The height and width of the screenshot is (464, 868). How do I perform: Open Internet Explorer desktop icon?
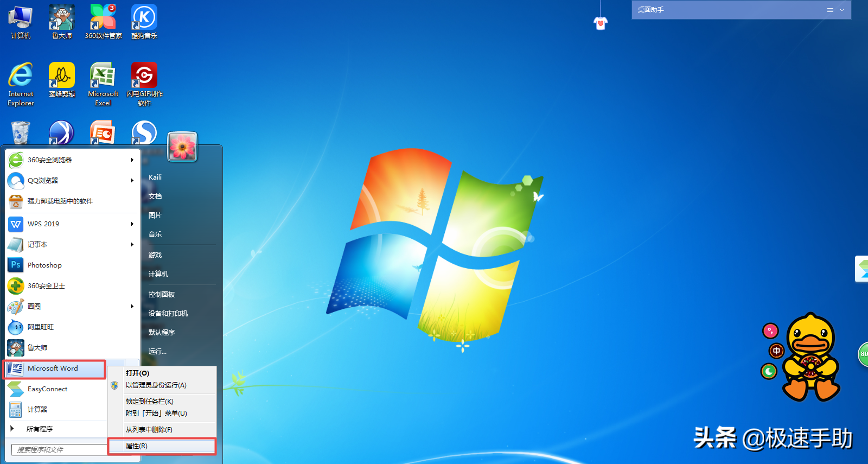point(21,84)
